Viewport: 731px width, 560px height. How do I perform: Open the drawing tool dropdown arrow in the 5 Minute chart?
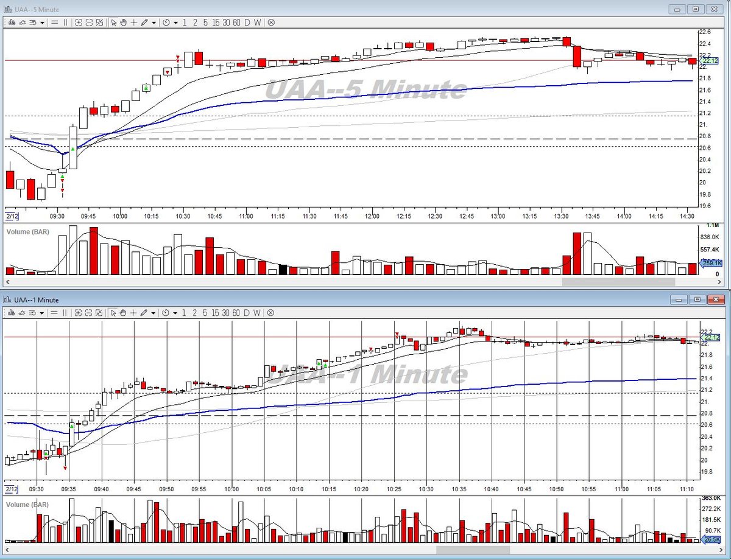[154, 23]
